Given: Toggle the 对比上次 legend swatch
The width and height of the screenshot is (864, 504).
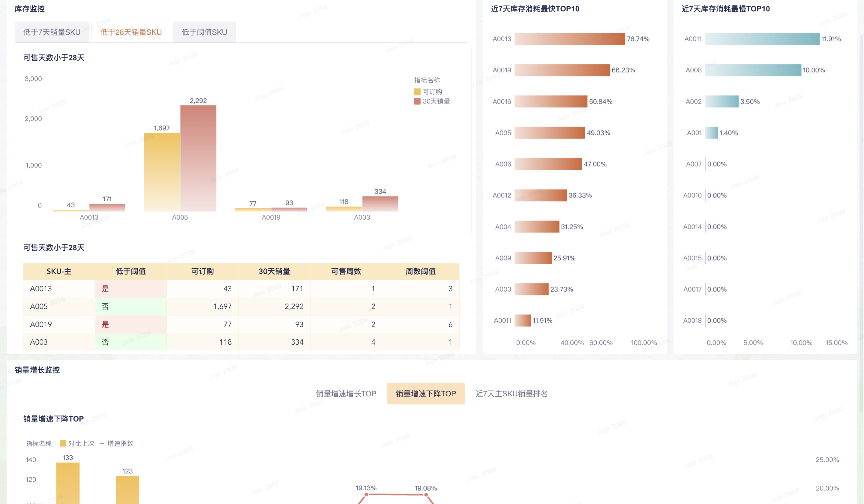Looking at the screenshot, I should 63,443.
